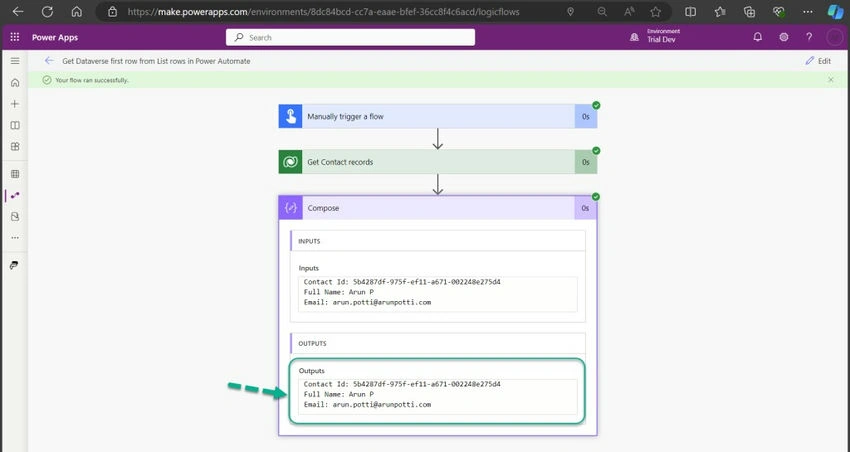Click the touch trigger icon on first step
The image size is (850, 452).
click(291, 117)
